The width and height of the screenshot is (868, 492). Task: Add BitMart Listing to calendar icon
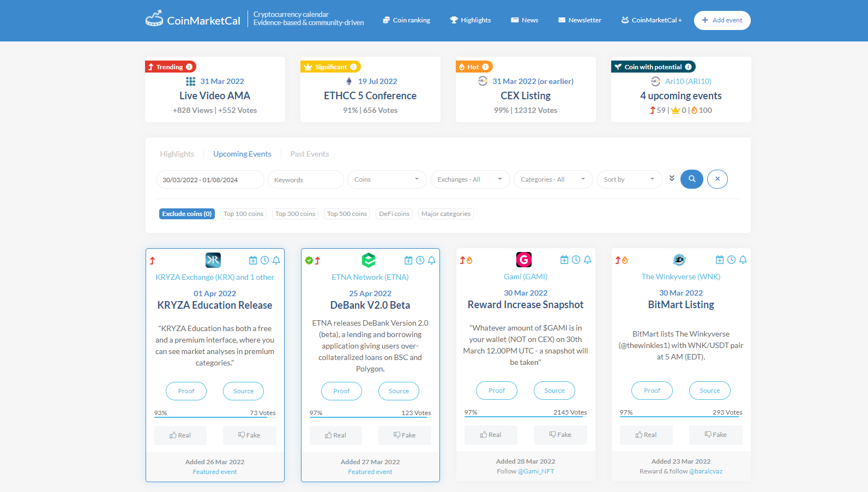720,260
